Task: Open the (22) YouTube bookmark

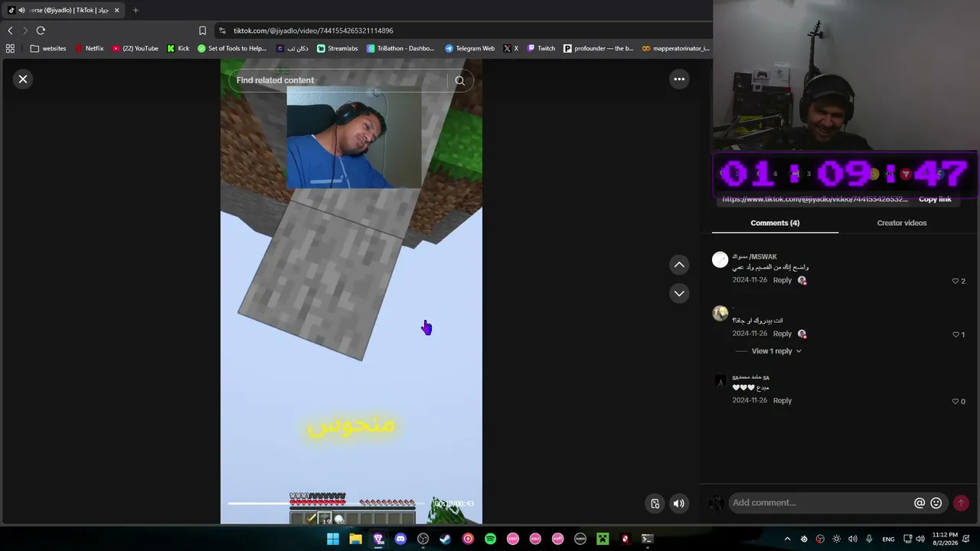Action: tap(136, 48)
